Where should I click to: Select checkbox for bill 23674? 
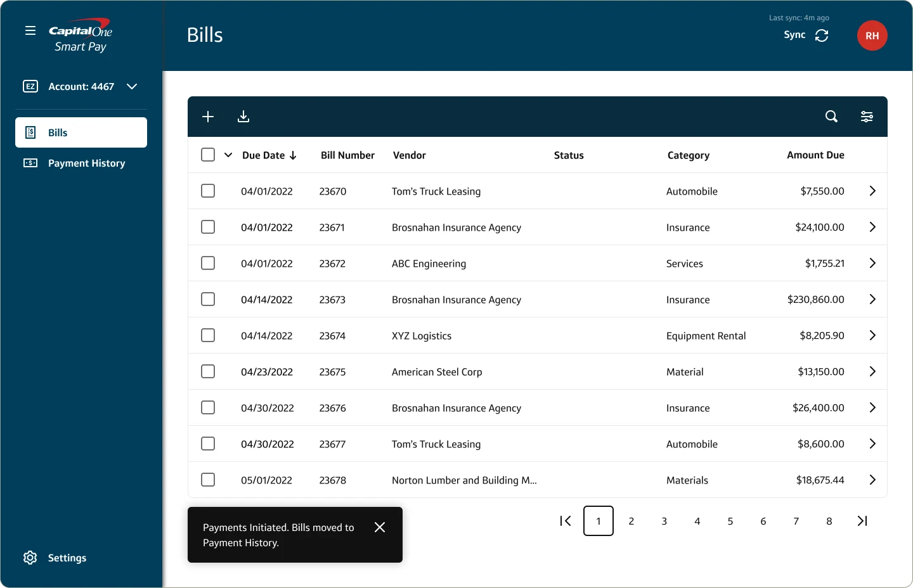208,335
